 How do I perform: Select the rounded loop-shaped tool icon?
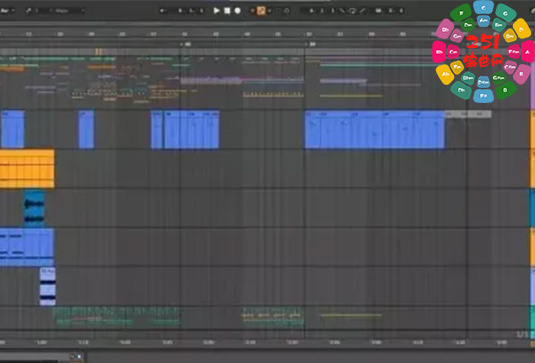tap(352, 11)
